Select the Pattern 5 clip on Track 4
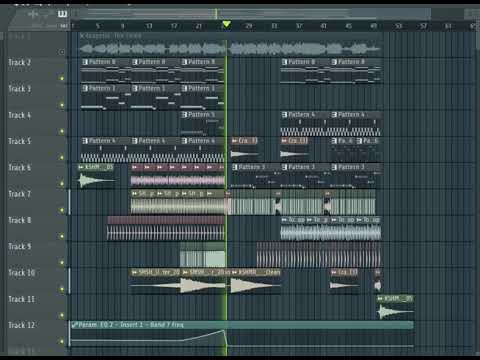480x360 pixels. coord(202,123)
